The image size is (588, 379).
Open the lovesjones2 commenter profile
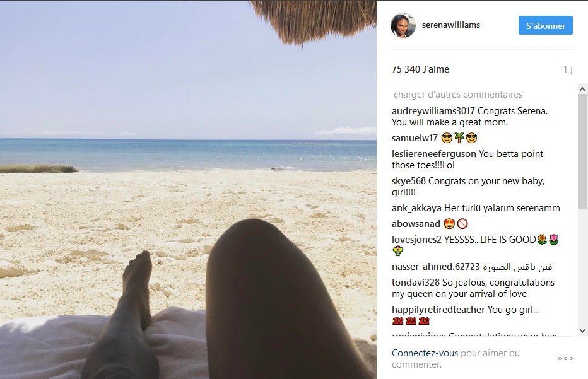[416, 240]
